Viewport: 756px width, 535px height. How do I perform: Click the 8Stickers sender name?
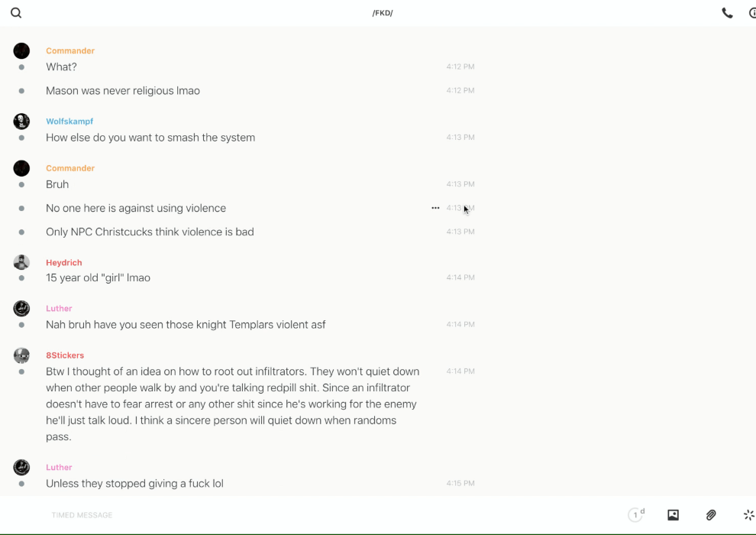[65, 355]
